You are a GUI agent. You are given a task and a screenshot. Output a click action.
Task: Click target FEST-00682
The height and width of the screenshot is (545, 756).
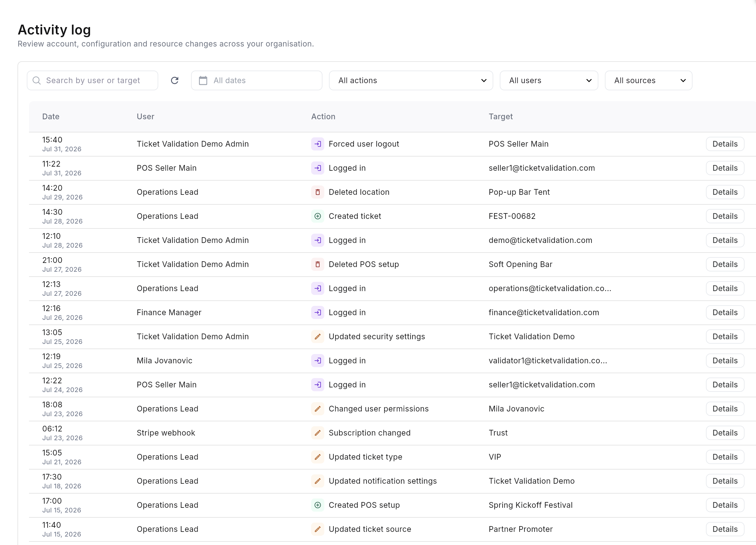click(x=512, y=216)
